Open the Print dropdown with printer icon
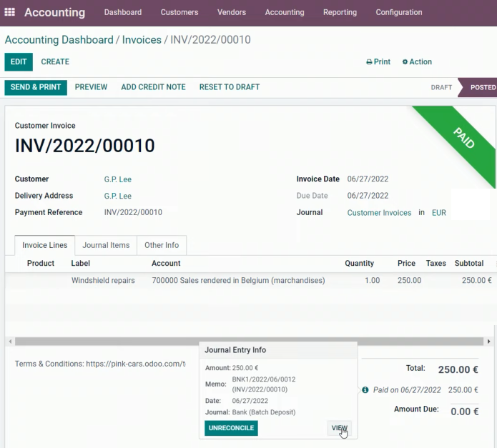This screenshot has width=497, height=448. 378,61
